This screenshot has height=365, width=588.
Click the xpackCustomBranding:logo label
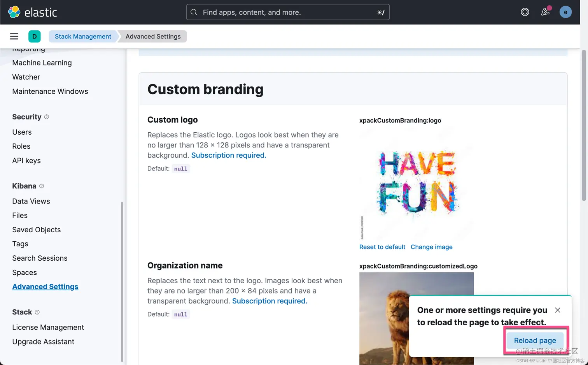point(400,121)
